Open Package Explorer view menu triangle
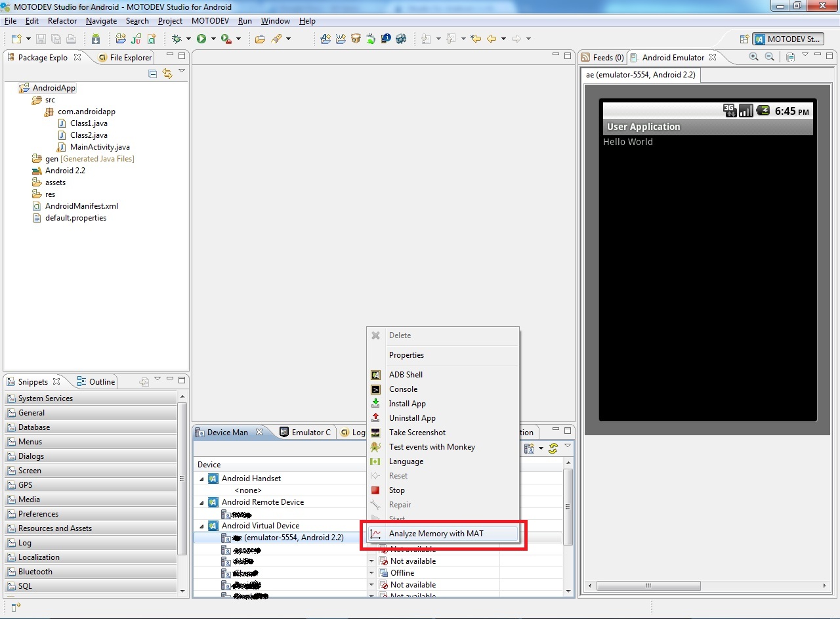The width and height of the screenshot is (840, 619). click(x=182, y=71)
